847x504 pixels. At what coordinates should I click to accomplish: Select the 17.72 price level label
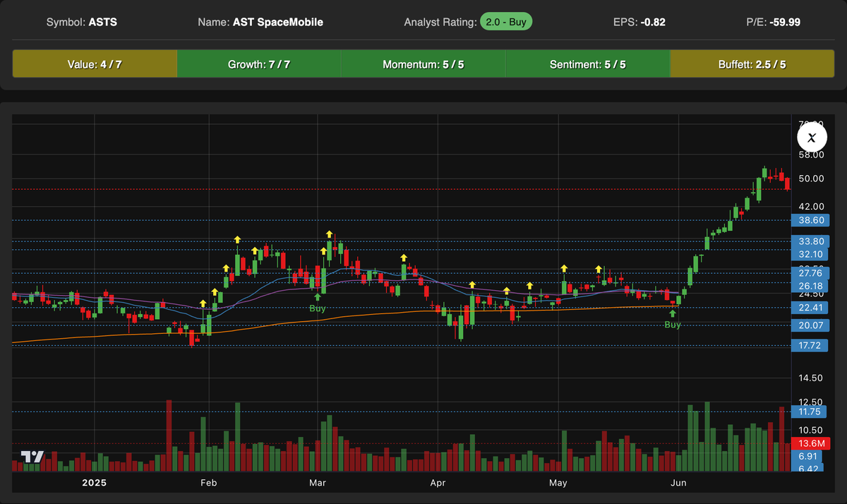pos(810,345)
